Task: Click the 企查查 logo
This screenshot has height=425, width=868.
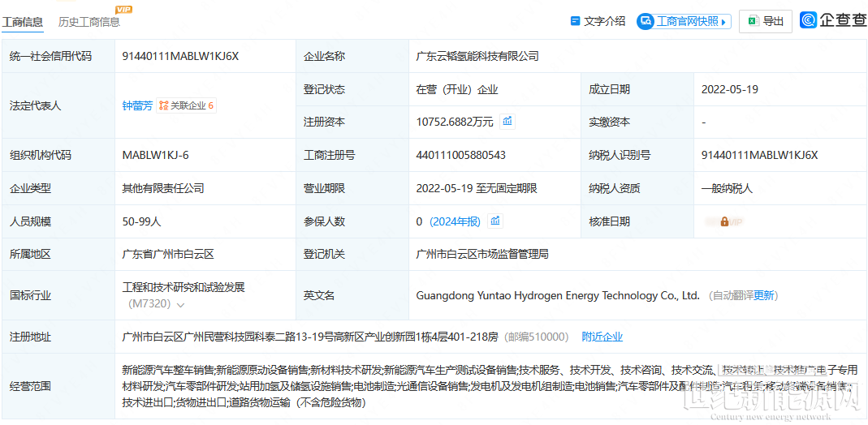Action: tap(833, 20)
